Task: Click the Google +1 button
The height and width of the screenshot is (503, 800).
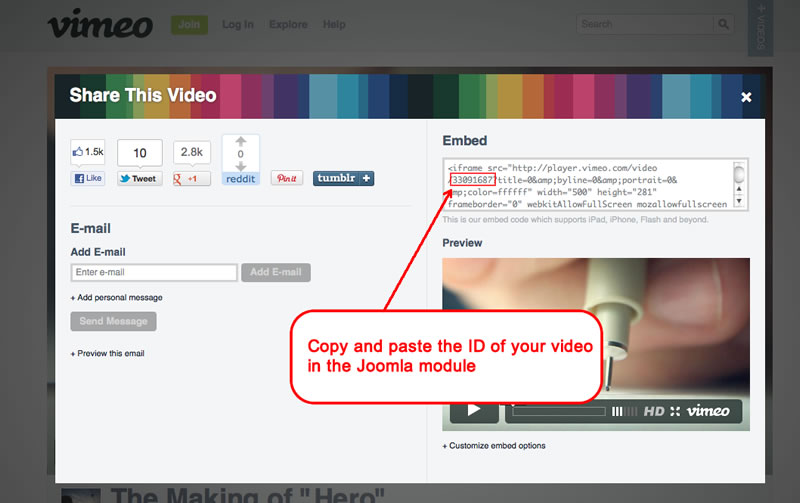Action: click(x=191, y=178)
